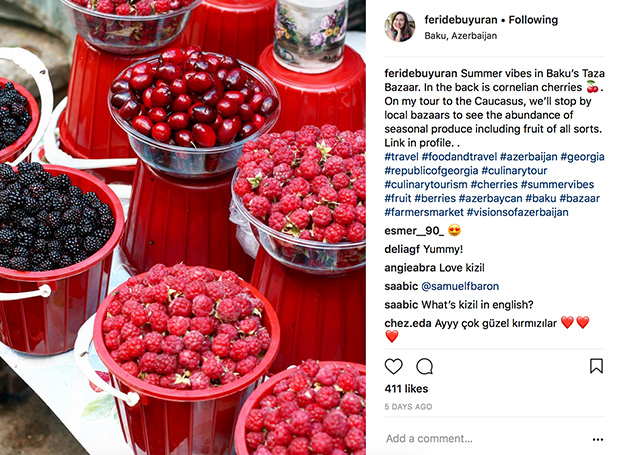620x455 pixels.
Task: Open the Baku, Azerbaijan location link
Action: 461,36
